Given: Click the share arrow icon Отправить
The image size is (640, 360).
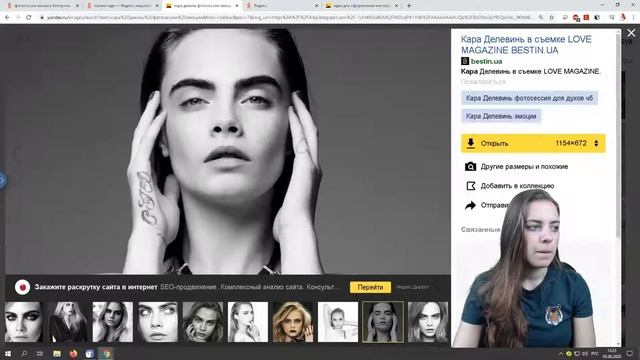Looking at the screenshot, I should 470,205.
